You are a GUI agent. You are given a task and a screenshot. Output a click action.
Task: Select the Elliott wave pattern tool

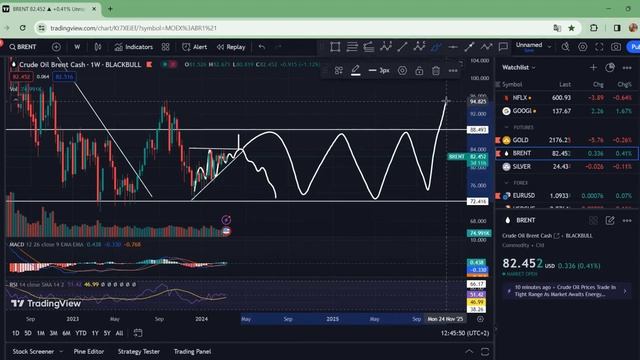[419, 47]
